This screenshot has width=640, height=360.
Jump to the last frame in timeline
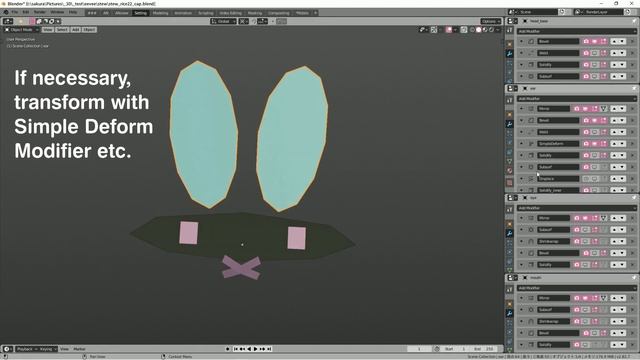[x=269, y=349]
